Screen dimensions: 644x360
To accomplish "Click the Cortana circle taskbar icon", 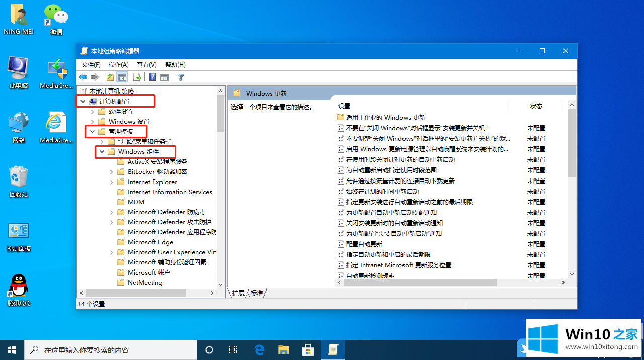I will pyautogui.click(x=209, y=349).
